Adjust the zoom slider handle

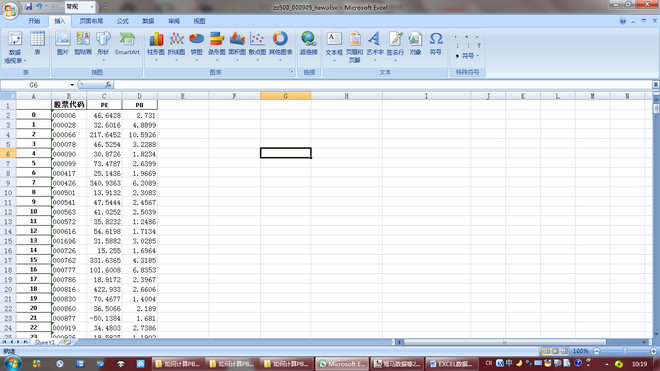pyautogui.click(x=625, y=351)
